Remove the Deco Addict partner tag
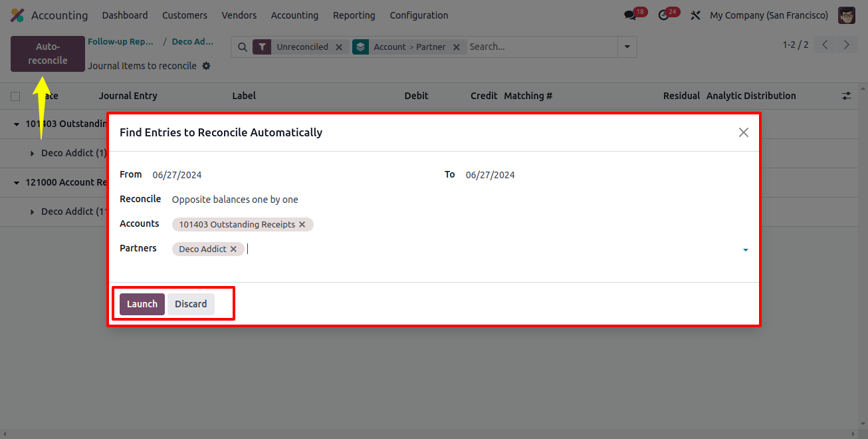Image resolution: width=868 pixels, height=439 pixels. click(233, 249)
